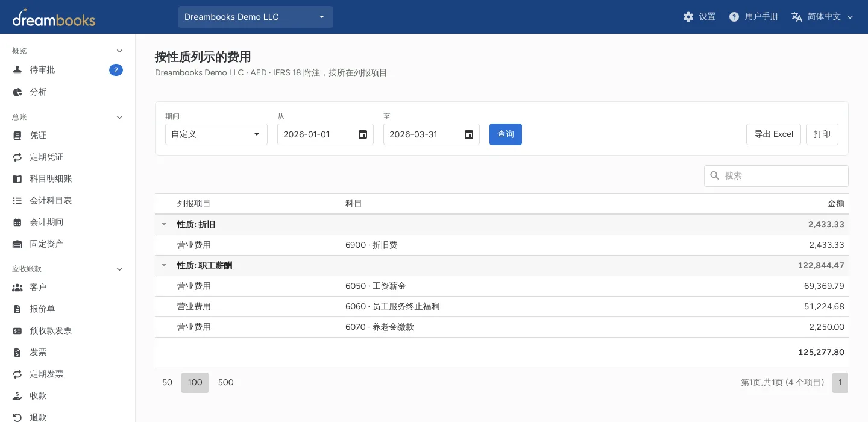
Task: Click the 定期凭证 recurring arrows icon
Action: click(x=17, y=157)
